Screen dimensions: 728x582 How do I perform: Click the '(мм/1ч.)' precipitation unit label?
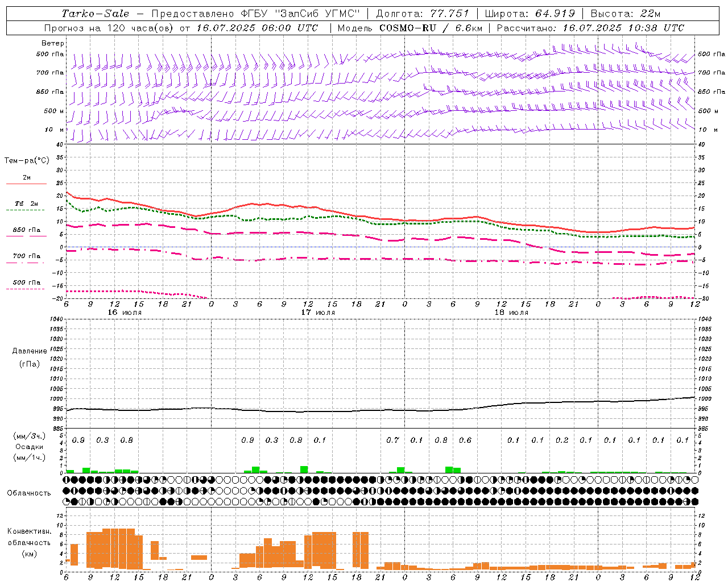[x=30, y=458]
